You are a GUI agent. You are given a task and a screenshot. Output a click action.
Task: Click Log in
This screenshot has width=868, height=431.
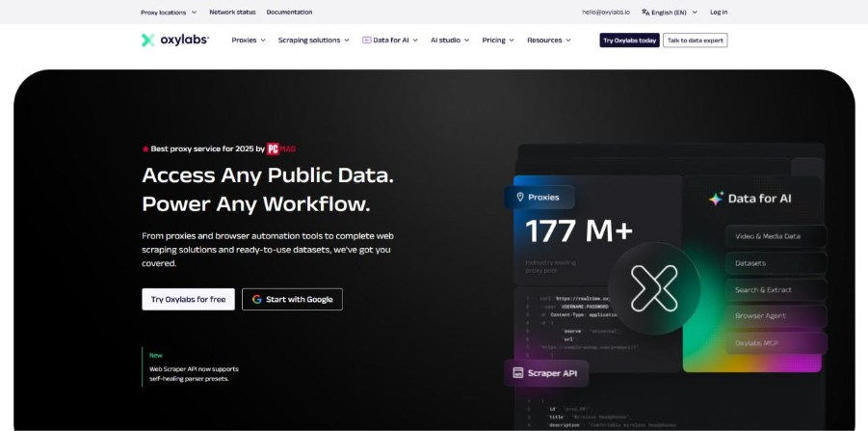(719, 12)
